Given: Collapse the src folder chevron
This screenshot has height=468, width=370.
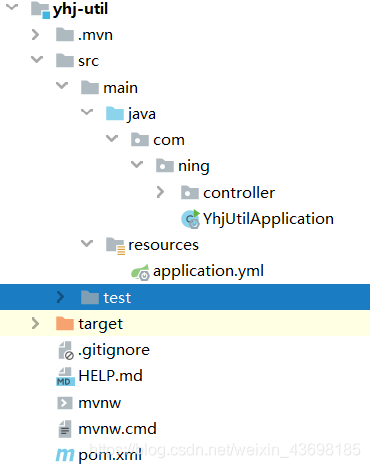Looking at the screenshot, I should point(37,60).
